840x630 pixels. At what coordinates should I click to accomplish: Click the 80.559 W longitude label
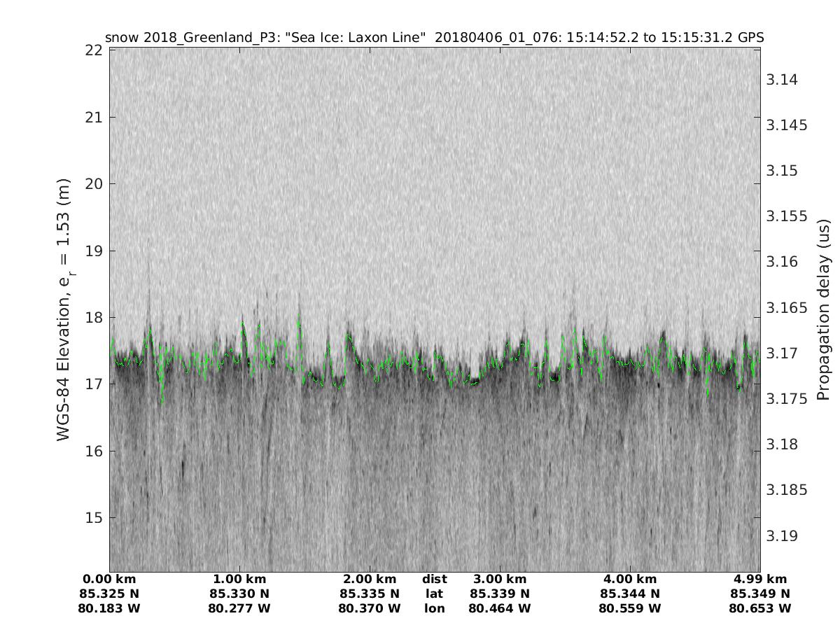coord(630,608)
